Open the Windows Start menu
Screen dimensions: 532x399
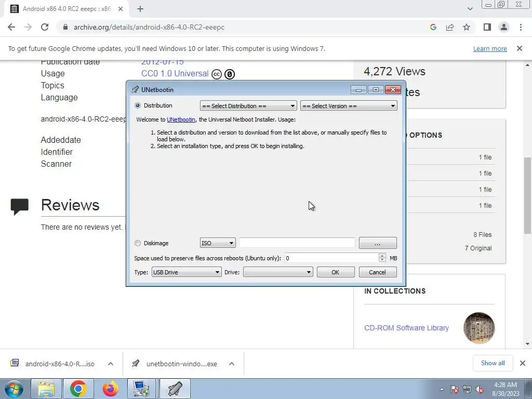coord(14,389)
